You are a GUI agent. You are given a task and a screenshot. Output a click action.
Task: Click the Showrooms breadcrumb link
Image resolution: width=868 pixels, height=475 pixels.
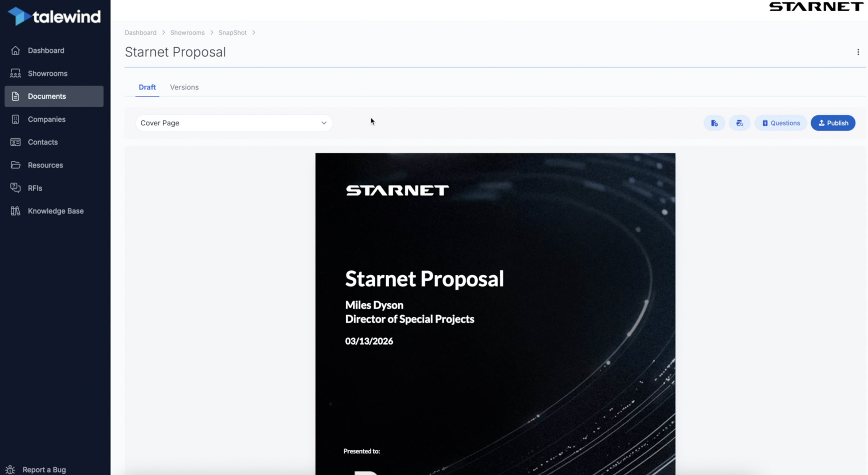187,32
